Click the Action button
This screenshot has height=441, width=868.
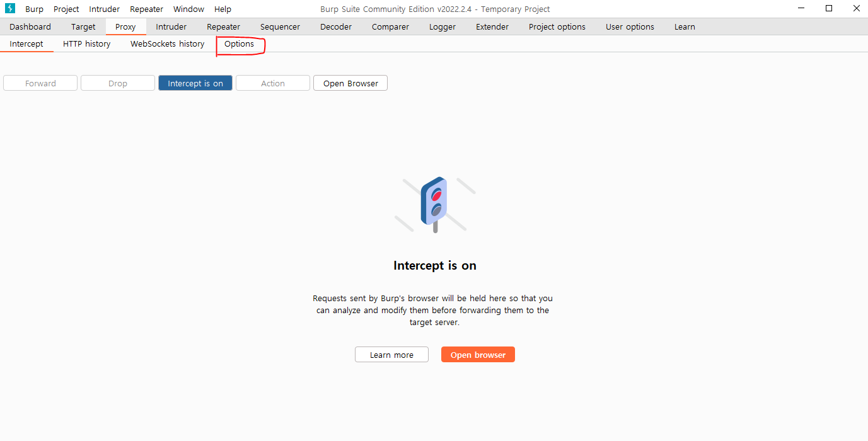pyautogui.click(x=273, y=83)
